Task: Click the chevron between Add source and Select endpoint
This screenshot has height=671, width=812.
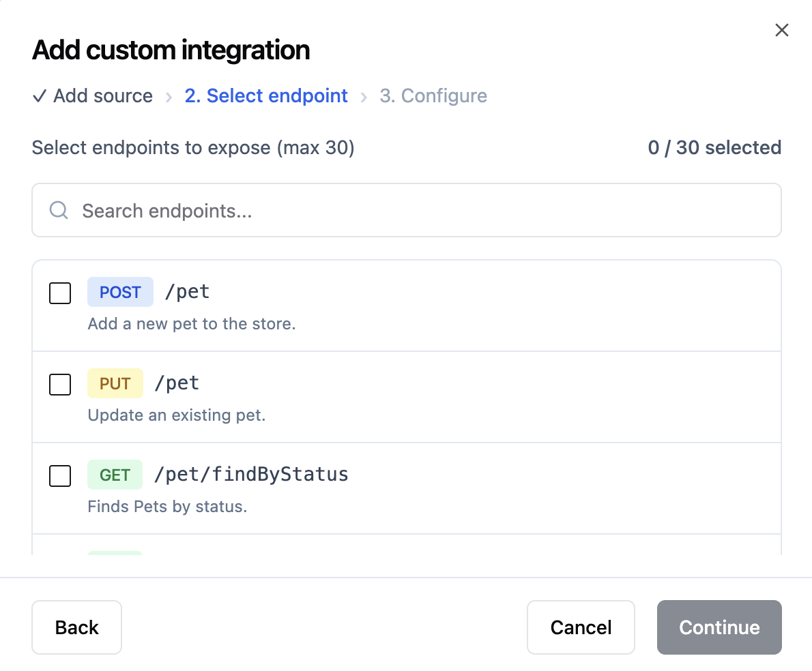Action: (168, 96)
